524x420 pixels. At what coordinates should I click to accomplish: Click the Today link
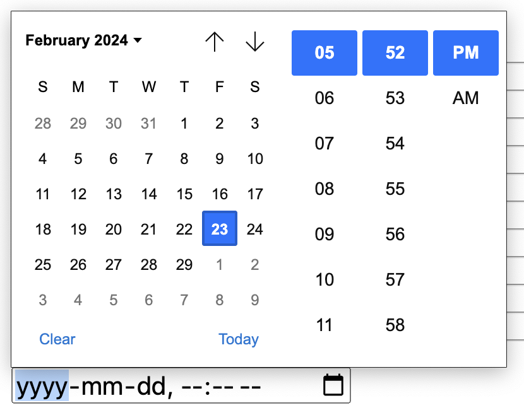239,339
